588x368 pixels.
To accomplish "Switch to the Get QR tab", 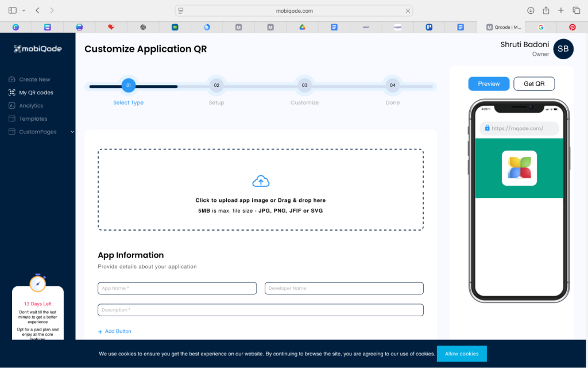I will [534, 84].
